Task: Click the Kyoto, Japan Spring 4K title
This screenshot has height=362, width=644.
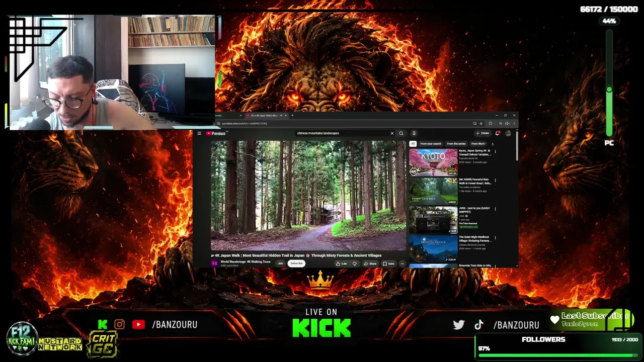Action: coord(475,152)
